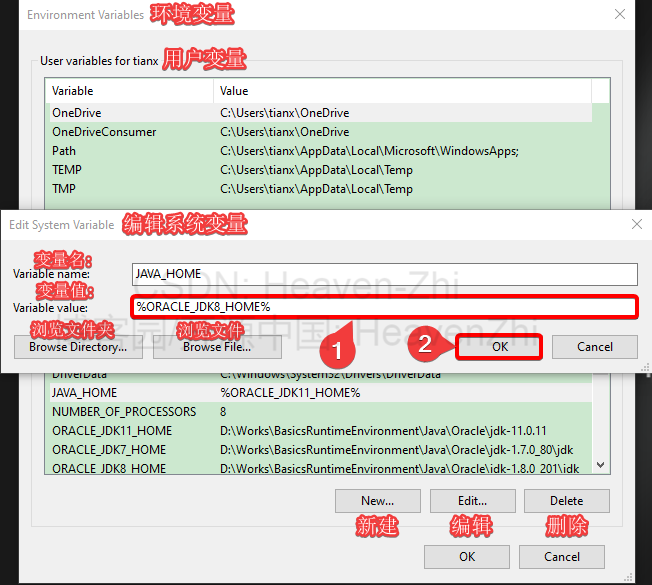Select the NUMBER_OF_PROCESSORS system variable row
Image resolution: width=652 pixels, height=585 pixels.
(x=321, y=412)
